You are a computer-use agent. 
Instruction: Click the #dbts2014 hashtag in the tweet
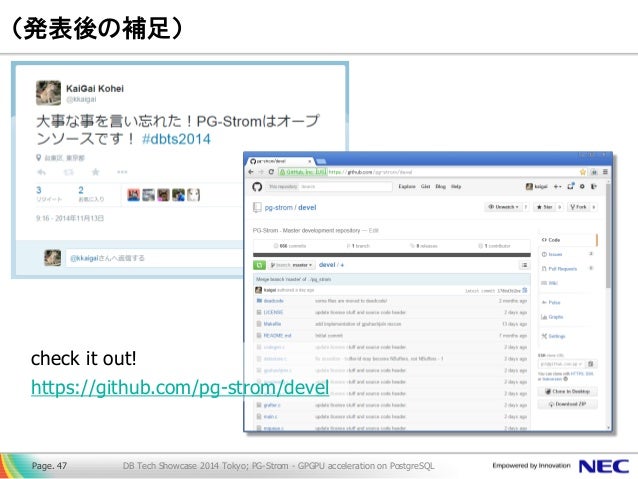point(176,139)
